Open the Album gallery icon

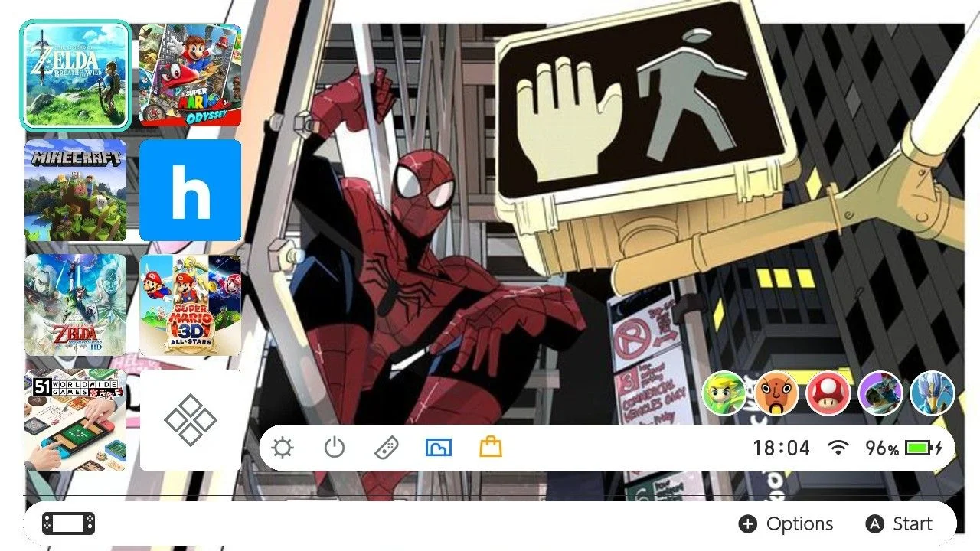coord(439,448)
